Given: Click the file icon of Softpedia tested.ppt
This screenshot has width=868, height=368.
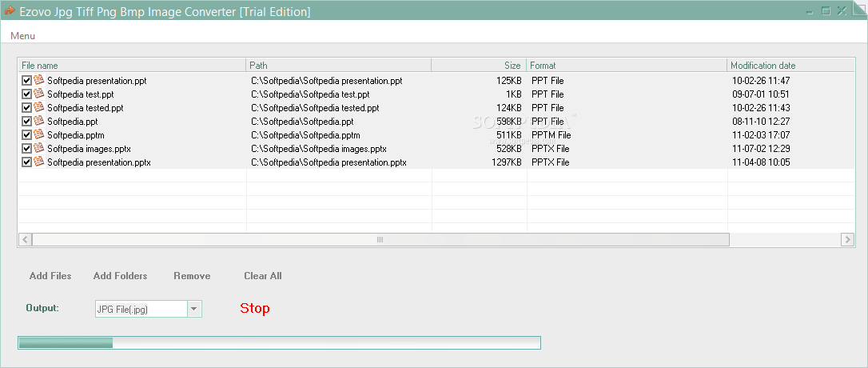Looking at the screenshot, I should click(x=38, y=107).
